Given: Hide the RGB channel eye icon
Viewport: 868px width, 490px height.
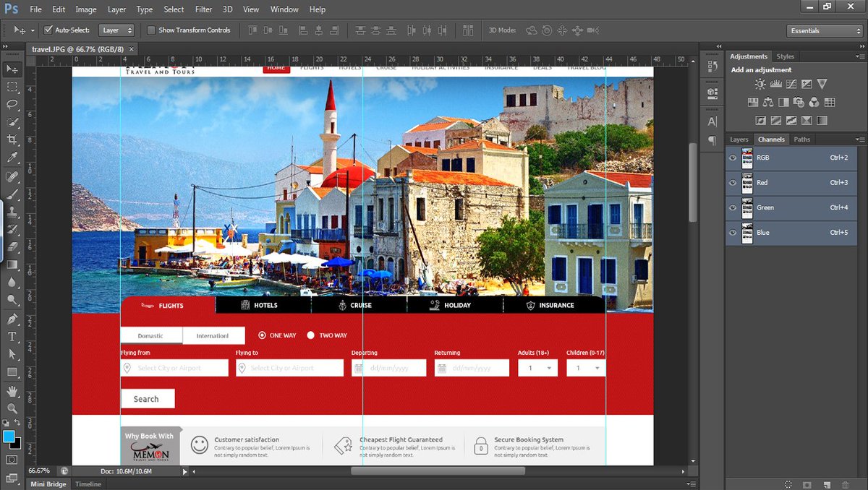Looking at the screenshot, I should pos(733,158).
